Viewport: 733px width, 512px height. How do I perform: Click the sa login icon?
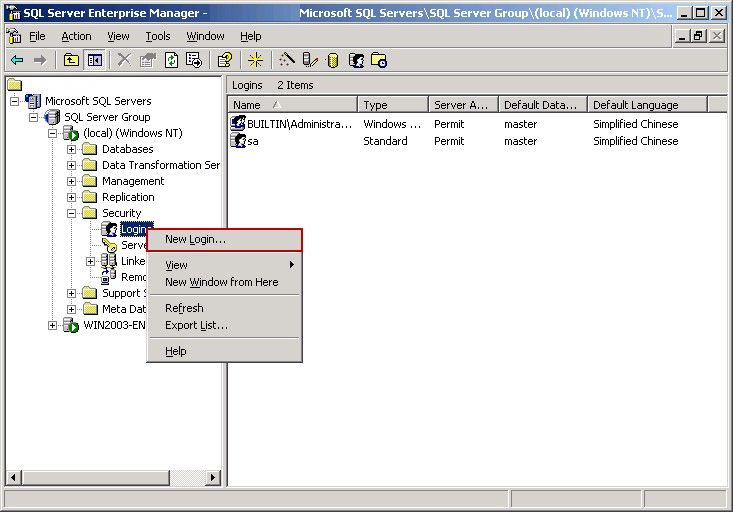pyautogui.click(x=238, y=140)
